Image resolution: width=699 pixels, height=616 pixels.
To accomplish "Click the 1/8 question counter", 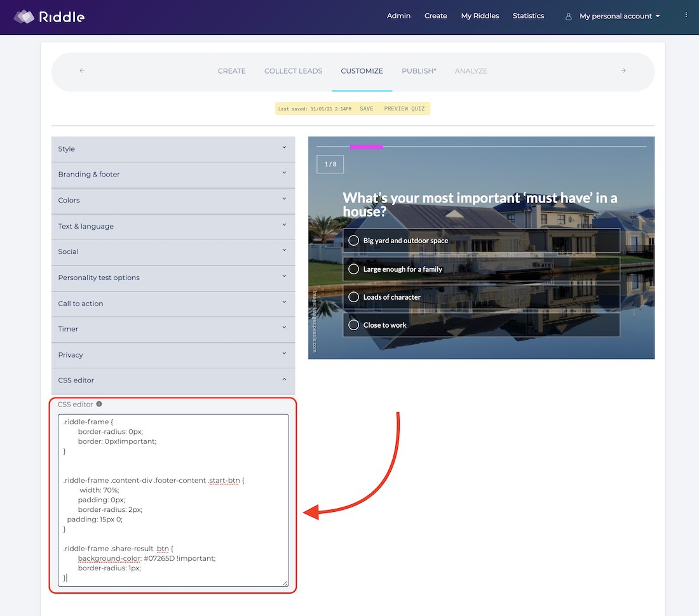I will point(330,164).
